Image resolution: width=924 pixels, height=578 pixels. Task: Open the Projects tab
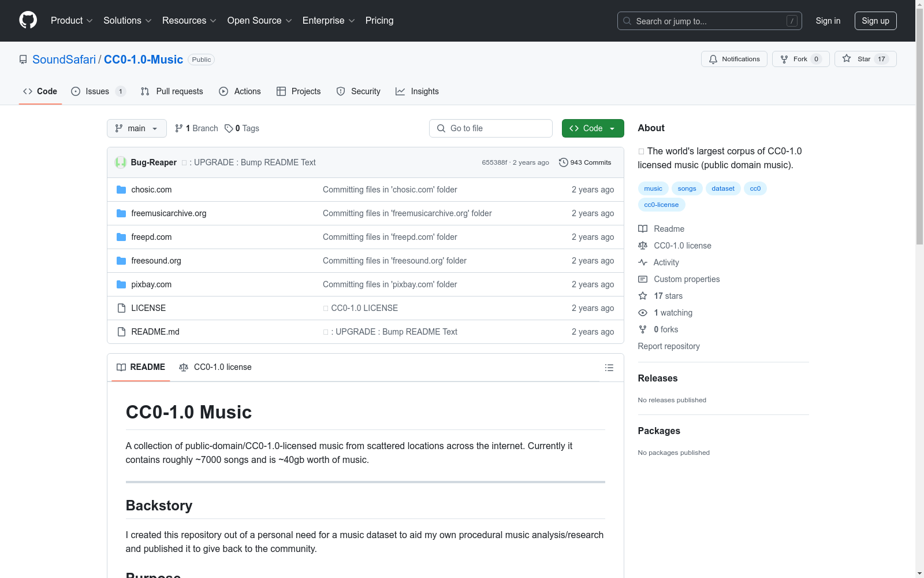[x=299, y=91]
